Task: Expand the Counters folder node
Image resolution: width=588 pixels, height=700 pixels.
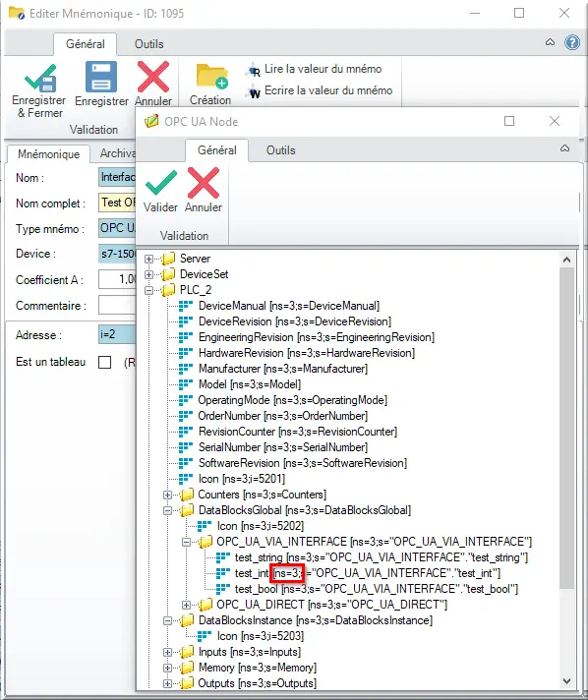Action: [x=167, y=495]
